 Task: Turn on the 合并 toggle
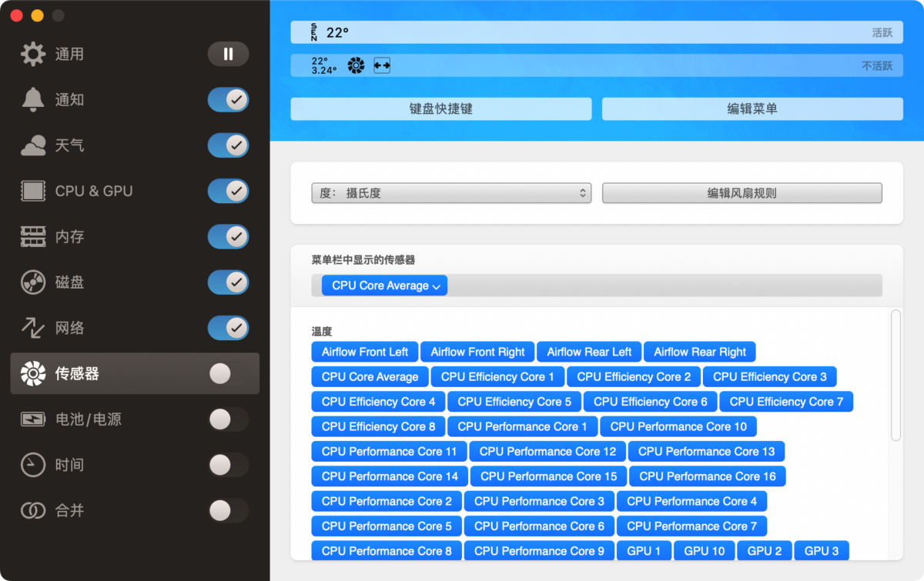(228, 510)
